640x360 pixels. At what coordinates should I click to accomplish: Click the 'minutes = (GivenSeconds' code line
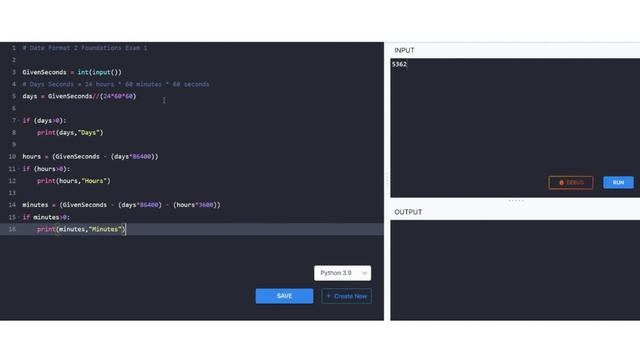coord(121,205)
